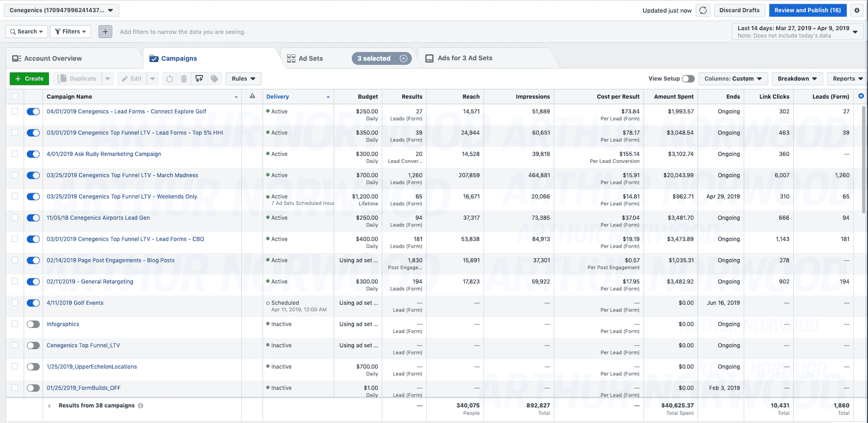Image resolution: width=868 pixels, height=423 pixels.
Task: Turn on the Infographics campaign toggle
Action: coord(33,324)
